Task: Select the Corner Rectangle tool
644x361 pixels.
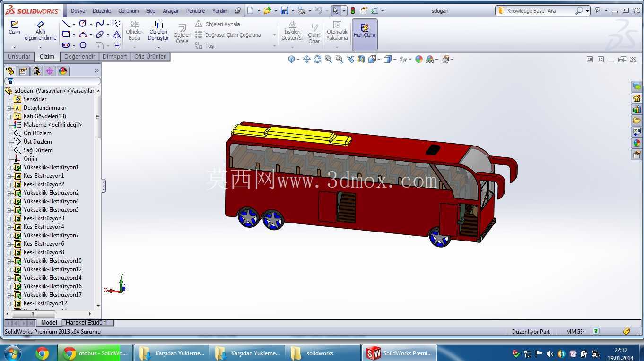Action: coord(66,34)
